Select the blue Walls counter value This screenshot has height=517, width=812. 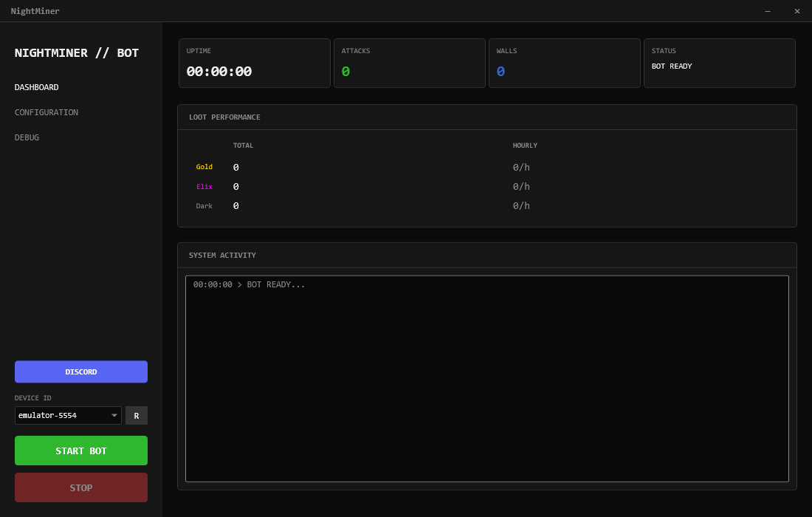[500, 72]
